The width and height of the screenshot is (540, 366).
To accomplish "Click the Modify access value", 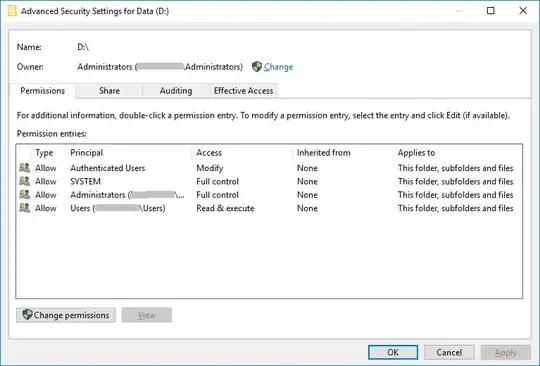I will [210, 168].
